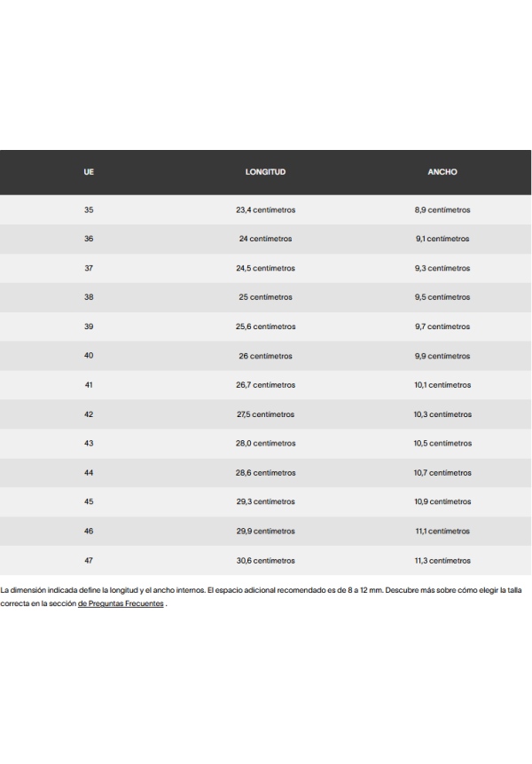Click the 9,9 centímetros width value

pos(442,356)
